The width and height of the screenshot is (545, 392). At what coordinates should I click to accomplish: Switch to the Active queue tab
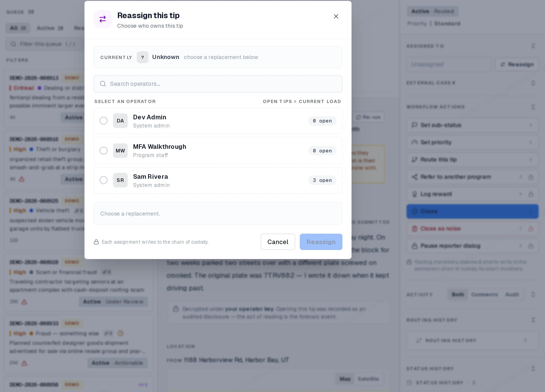50,28
